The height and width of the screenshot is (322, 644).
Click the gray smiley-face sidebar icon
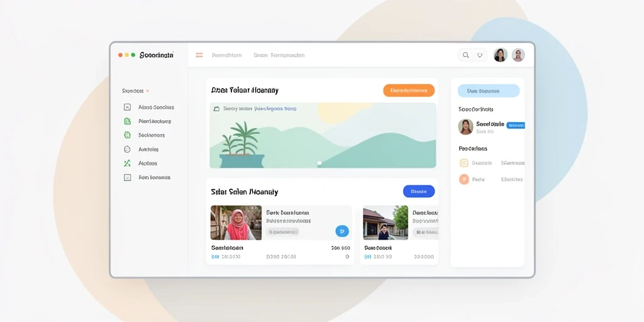coord(127,150)
